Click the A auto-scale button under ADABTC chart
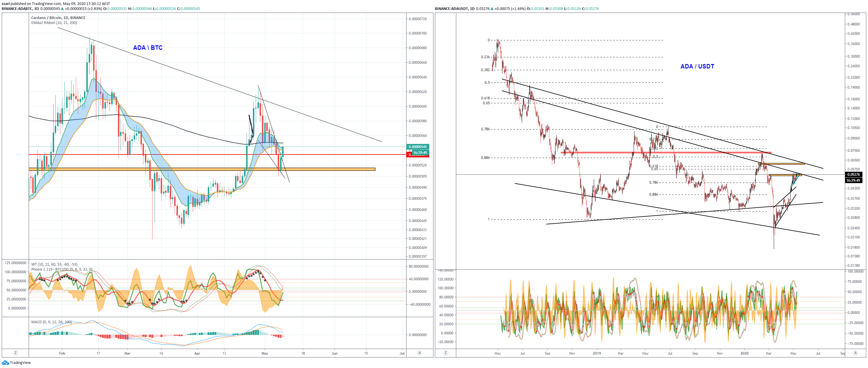Screen dimensions: 868x368 419,353
